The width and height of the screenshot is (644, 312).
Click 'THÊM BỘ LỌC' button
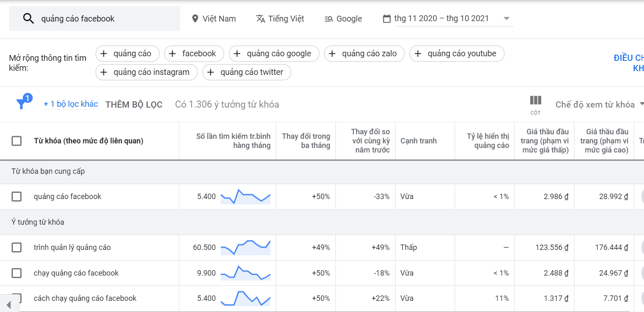134,104
